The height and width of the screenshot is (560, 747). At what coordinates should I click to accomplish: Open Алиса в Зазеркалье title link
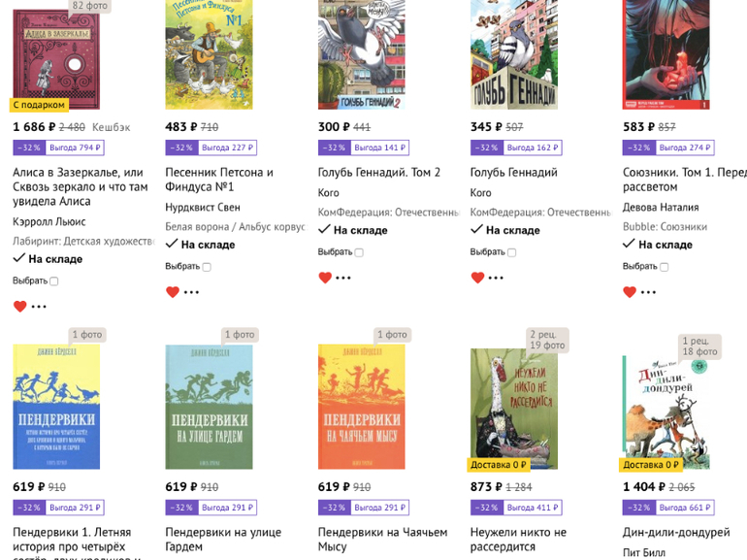click(80, 186)
